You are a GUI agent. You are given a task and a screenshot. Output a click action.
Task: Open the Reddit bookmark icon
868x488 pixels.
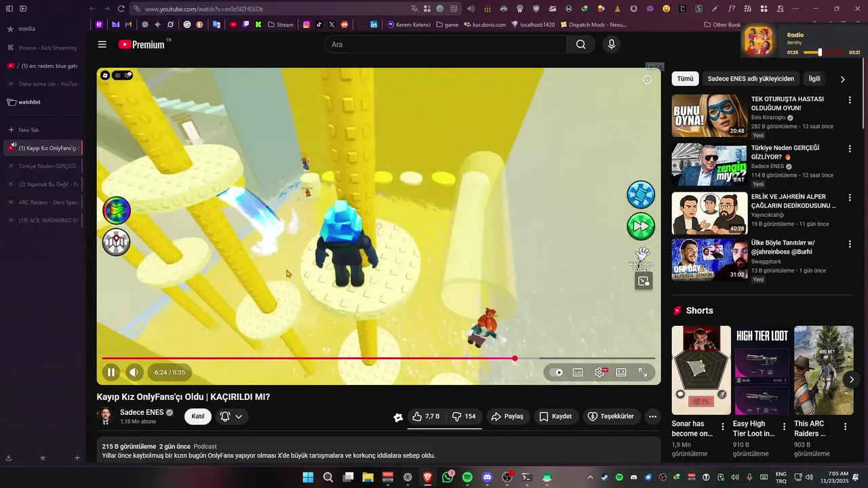(344, 24)
